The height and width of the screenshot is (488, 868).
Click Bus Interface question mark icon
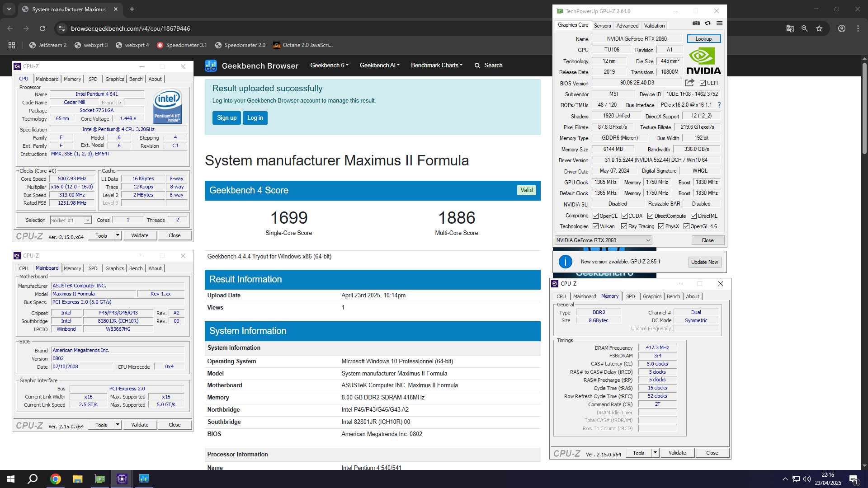pyautogui.click(x=719, y=105)
